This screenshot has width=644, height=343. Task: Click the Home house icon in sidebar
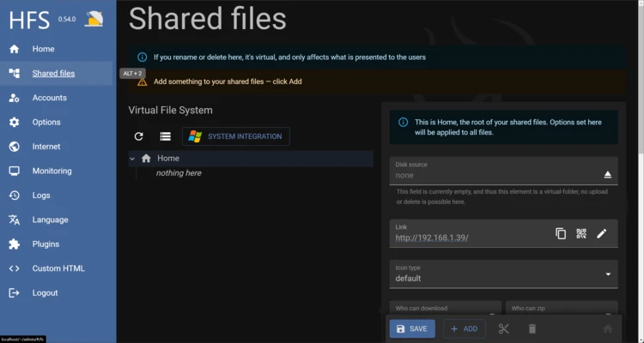[x=14, y=49]
